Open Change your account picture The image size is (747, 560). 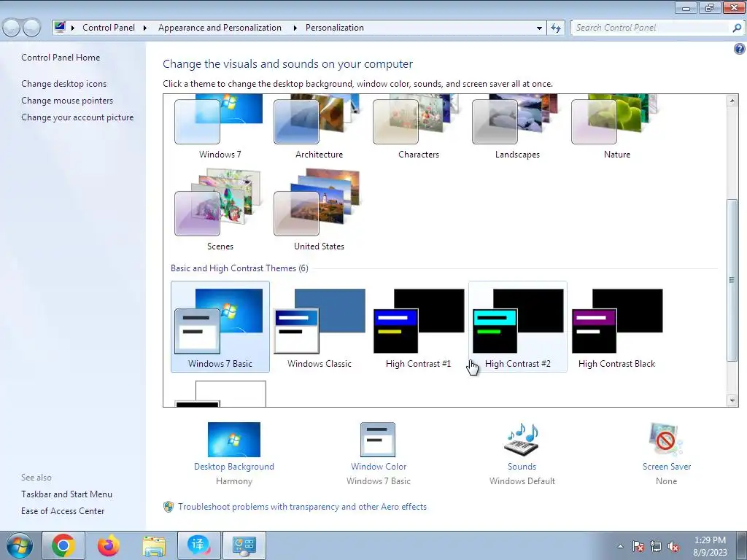[x=77, y=117]
